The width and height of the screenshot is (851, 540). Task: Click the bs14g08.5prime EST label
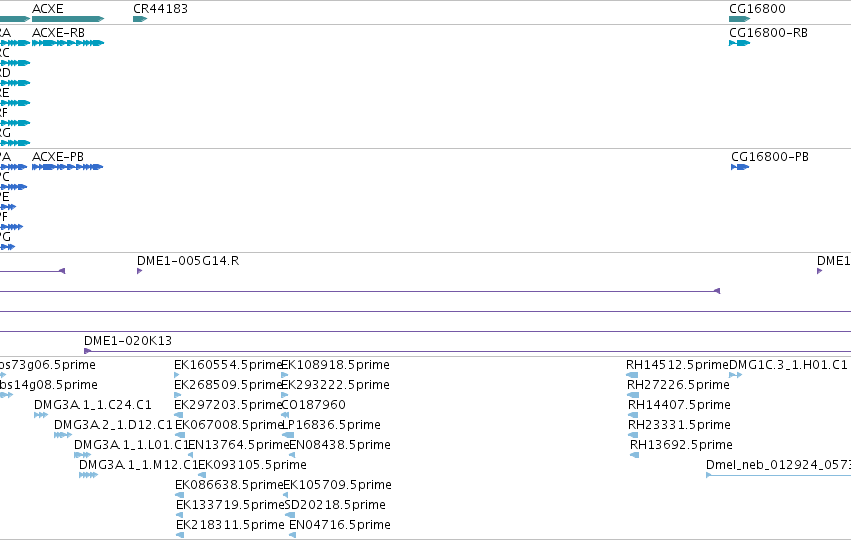tap(49, 385)
